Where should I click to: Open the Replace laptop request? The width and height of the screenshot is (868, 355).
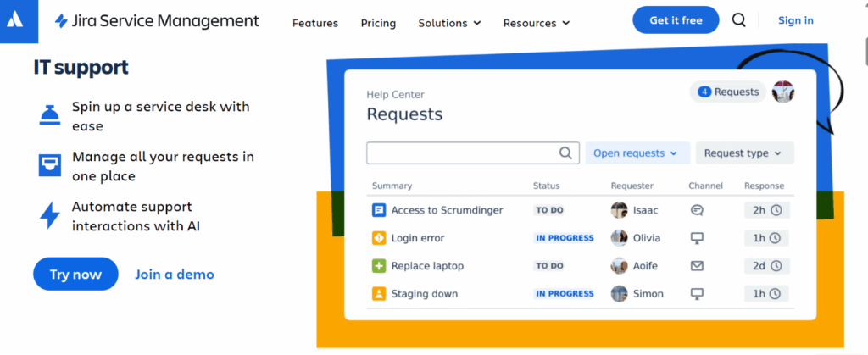pyautogui.click(x=427, y=266)
